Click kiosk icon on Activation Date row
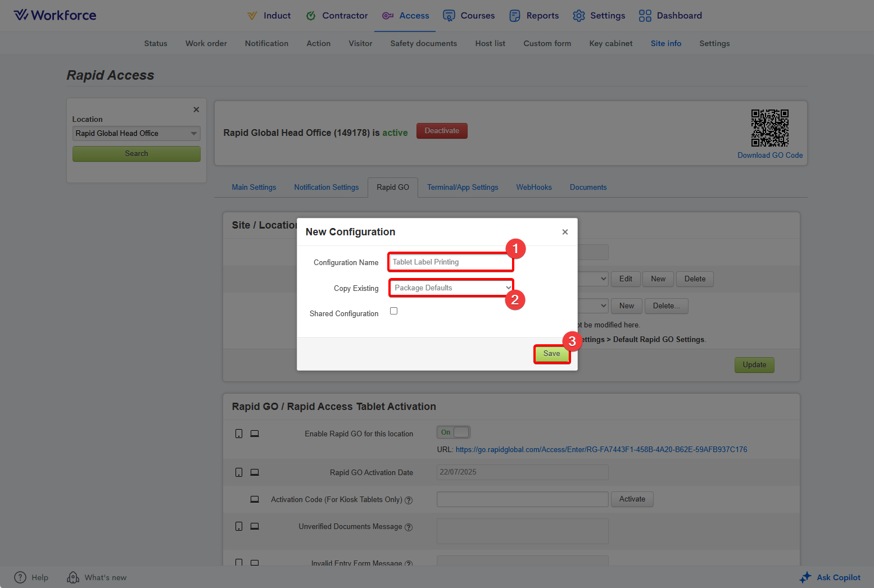The width and height of the screenshot is (874, 588). click(255, 472)
